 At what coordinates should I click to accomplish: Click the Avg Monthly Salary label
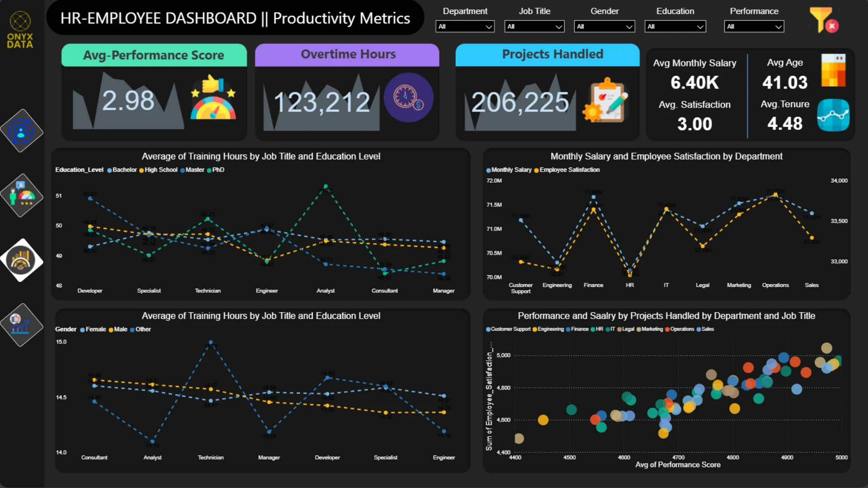695,63
